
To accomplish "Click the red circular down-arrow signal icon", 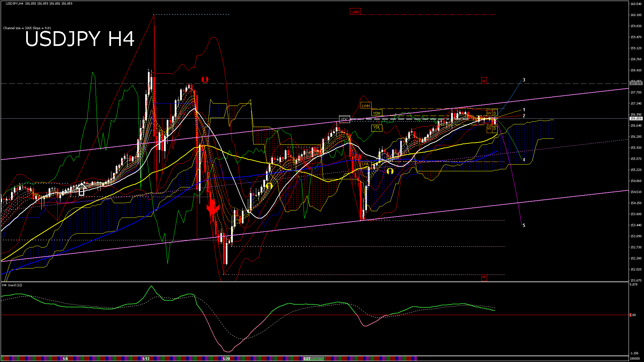I will 205,79.
